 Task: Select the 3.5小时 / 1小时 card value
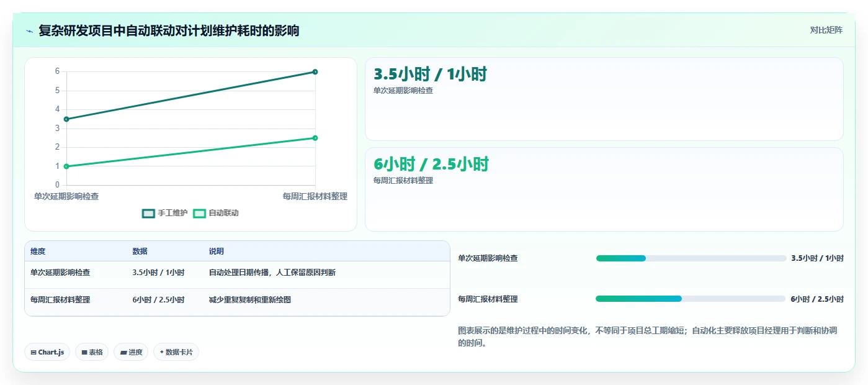[430, 75]
